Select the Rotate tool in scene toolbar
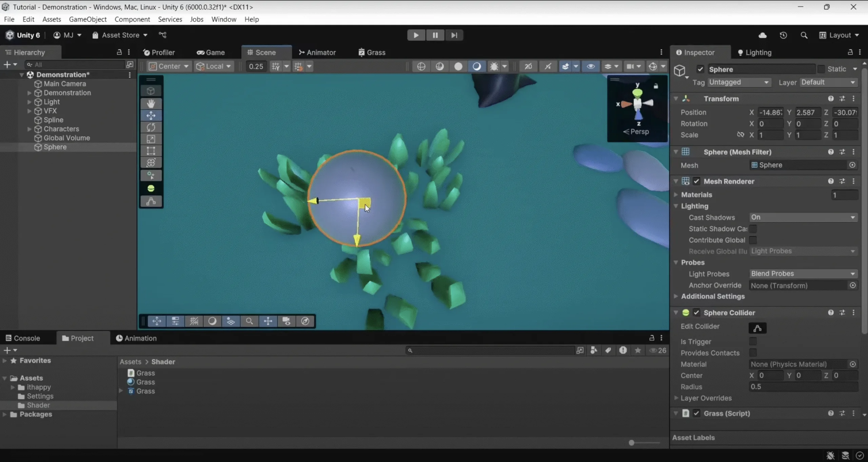The height and width of the screenshot is (462, 868). [x=151, y=127]
